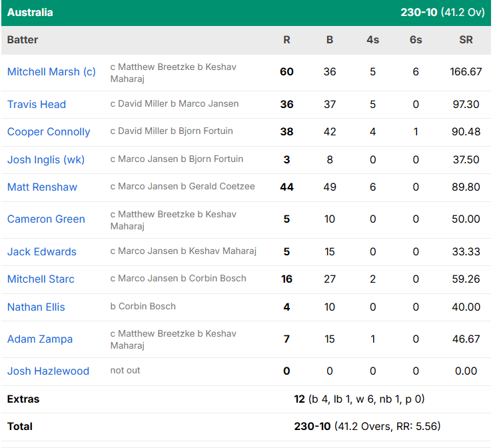Open Travis Head player profile

click(37, 105)
